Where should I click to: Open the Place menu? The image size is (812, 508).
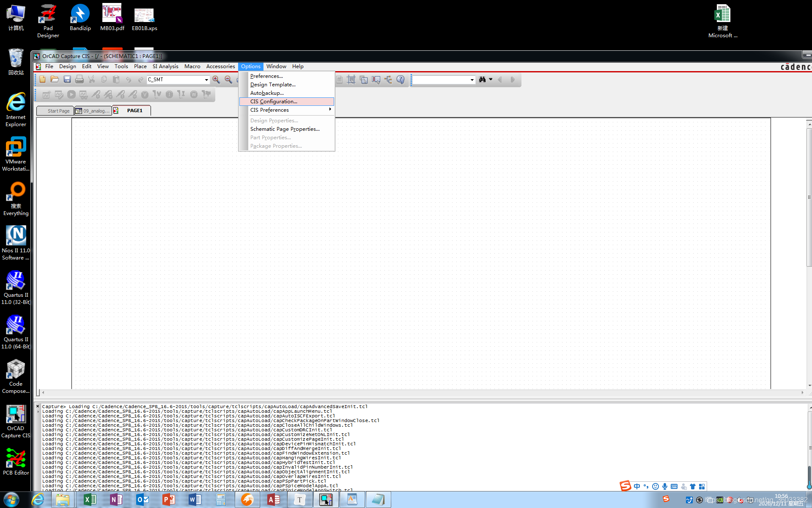[140, 66]
